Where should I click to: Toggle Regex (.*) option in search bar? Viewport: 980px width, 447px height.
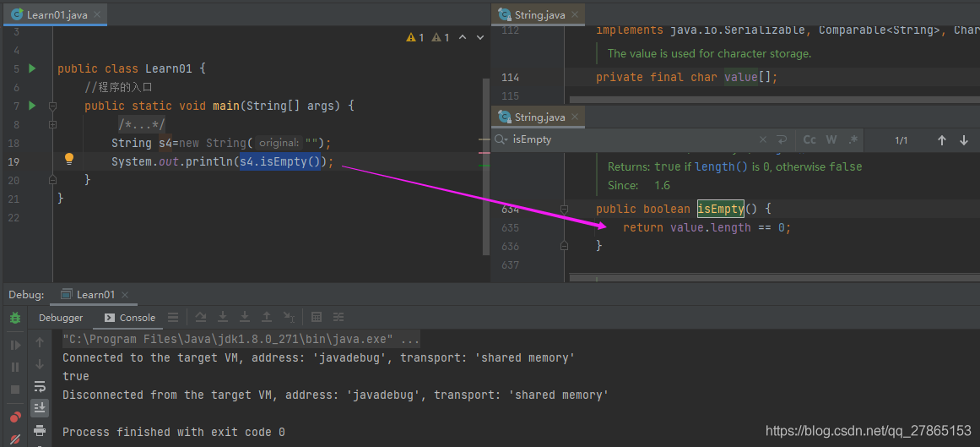click(853, 139)
